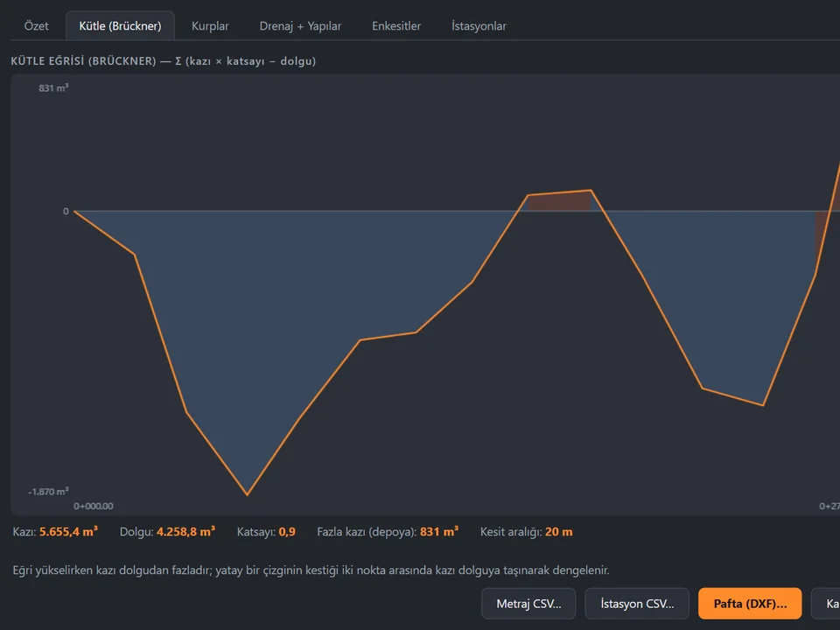Viewport: 840px width, 630px height.
Task: Switch to the Özet tab
Action: pyautogui.click(x=37, y=25)
